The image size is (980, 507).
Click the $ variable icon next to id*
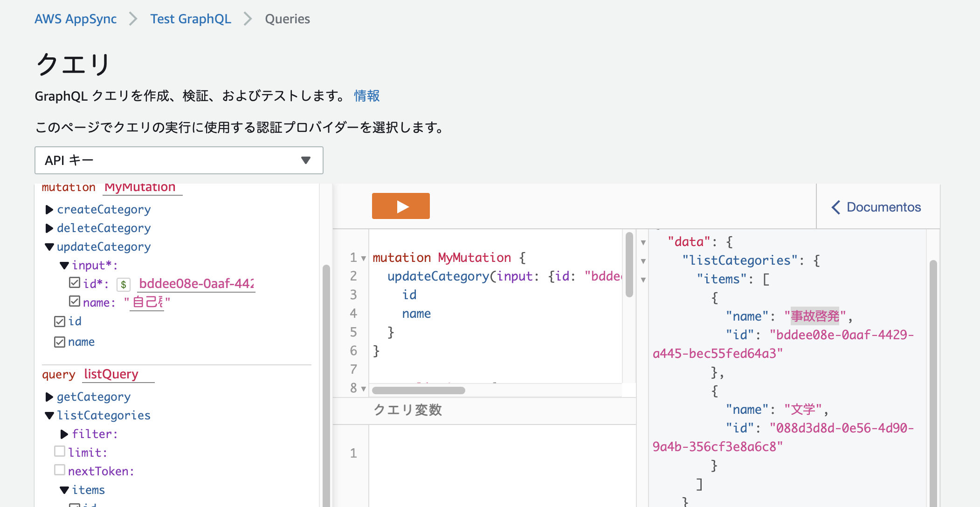point(124,284)
